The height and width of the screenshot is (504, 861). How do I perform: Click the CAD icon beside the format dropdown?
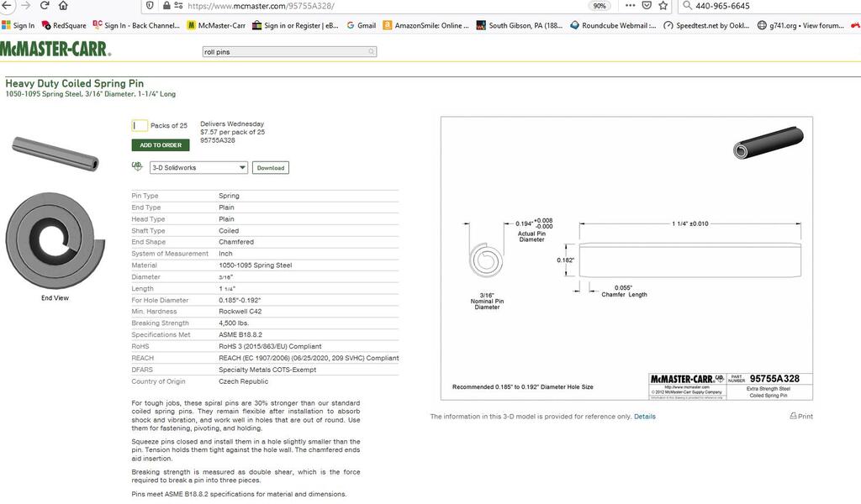click(137, 166)
